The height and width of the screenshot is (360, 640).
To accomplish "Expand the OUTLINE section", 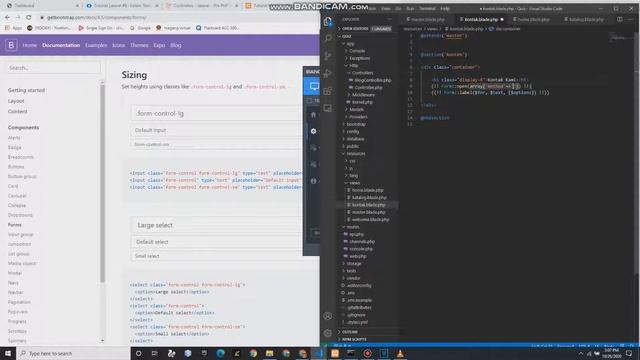I will tap(349, 332).
